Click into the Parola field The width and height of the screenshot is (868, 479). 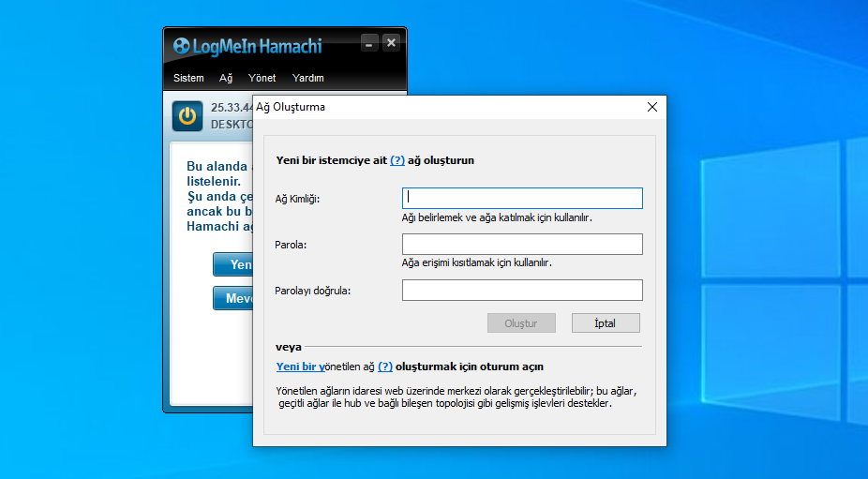[x=522, y=245]
